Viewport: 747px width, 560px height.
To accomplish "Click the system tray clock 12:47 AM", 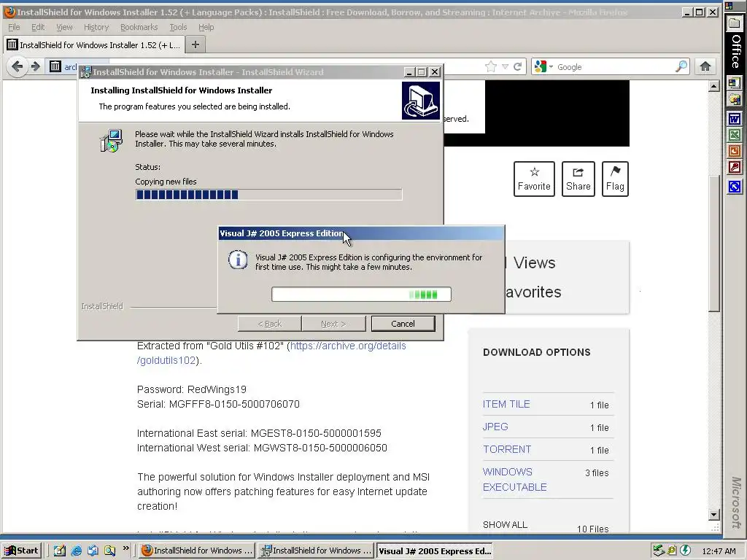I will pyautogui.click(x=719, y=551).
